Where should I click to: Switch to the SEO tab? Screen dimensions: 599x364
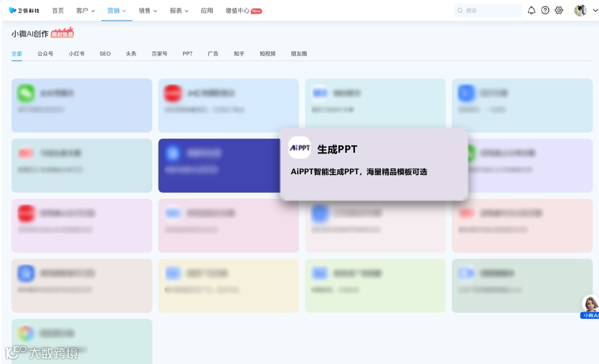[105, 54]
